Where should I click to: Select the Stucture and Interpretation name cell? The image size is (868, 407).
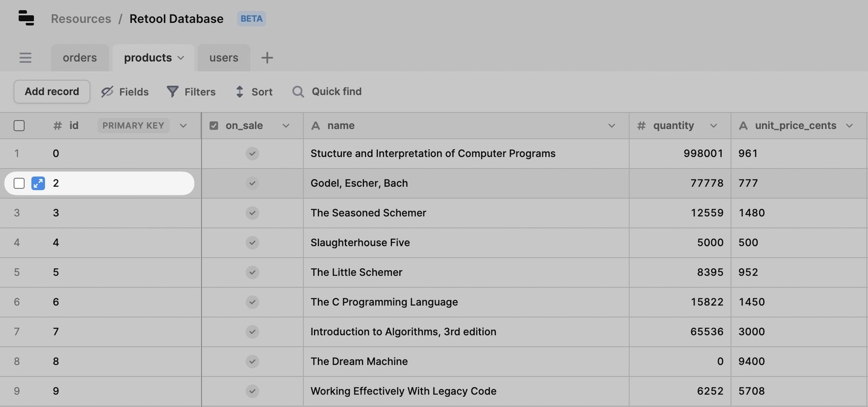(466, 154)
